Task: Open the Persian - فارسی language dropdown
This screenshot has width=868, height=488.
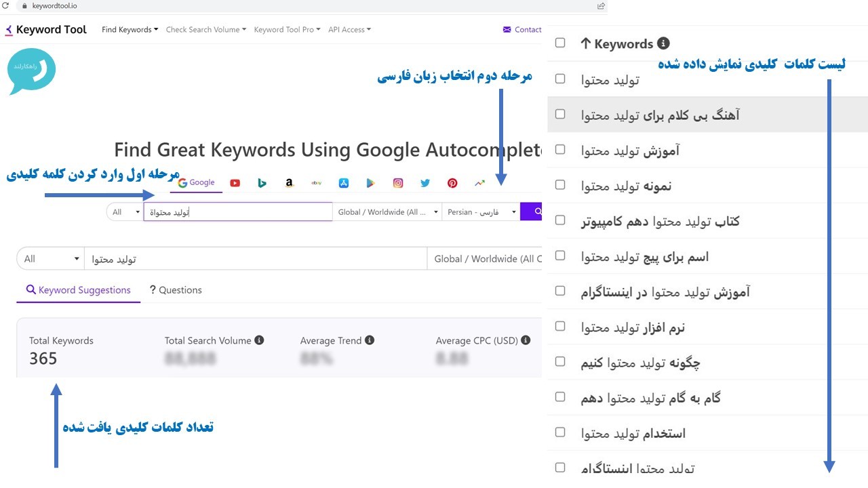Action: [x=481, y=212]
